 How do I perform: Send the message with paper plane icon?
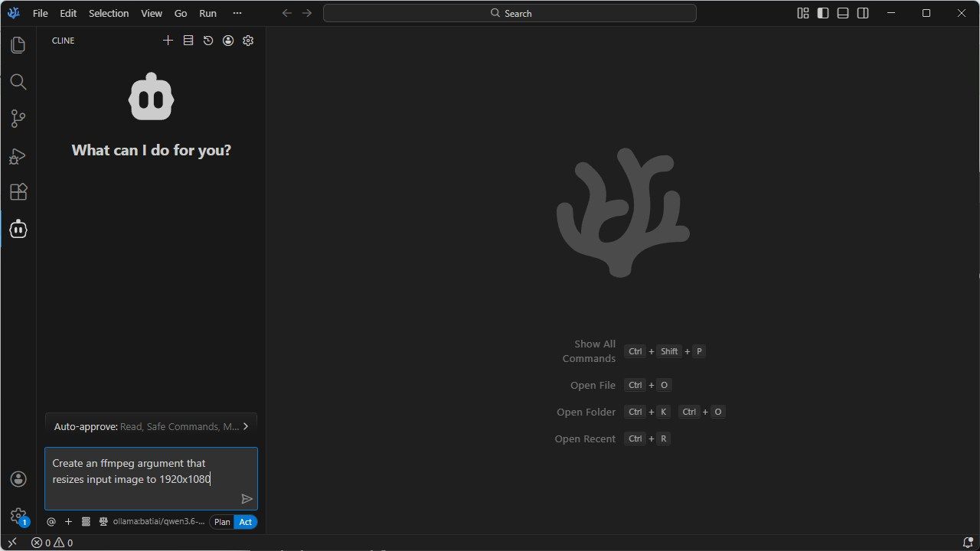coord(247,499)
